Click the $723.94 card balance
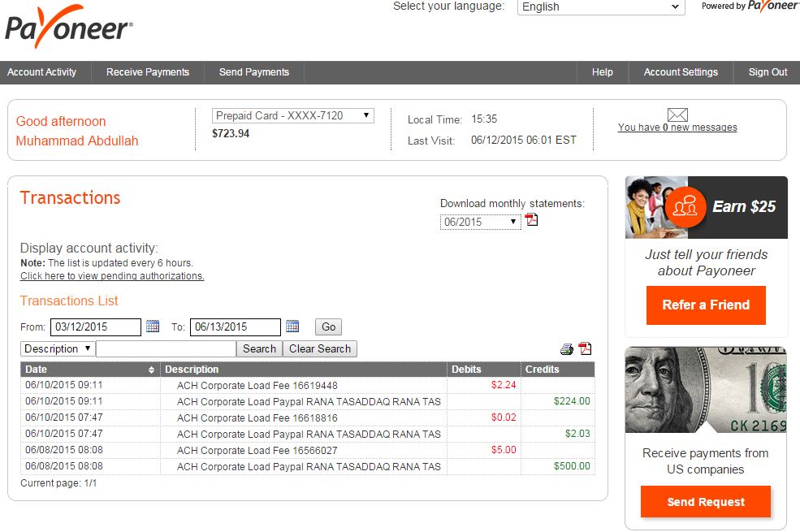 pyautogui.click(x=231, y=134)
